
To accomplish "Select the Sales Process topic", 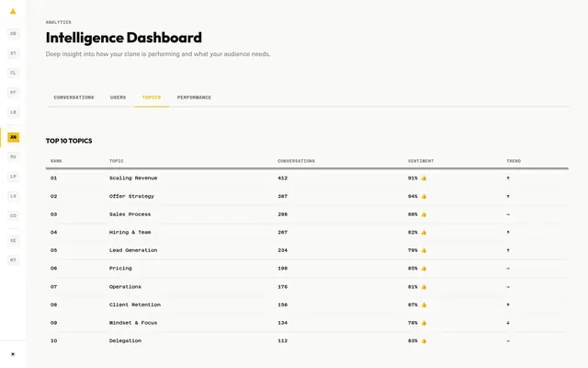I will [x=130, y=214].
